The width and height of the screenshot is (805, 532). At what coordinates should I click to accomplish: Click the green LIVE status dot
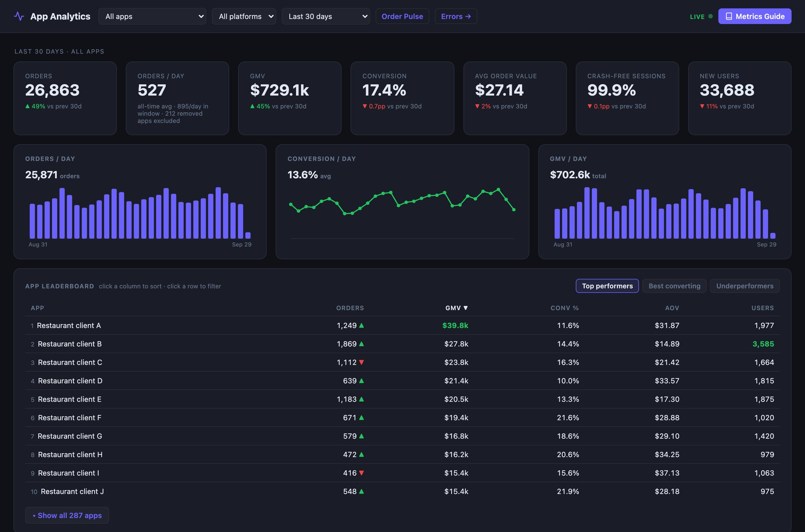click(710, 16)
